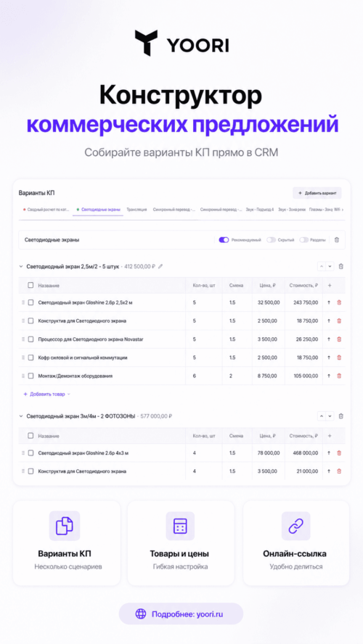Screen dimensions: 363x644
Task: Add a column in the 2,5м/2 table header
Action: [x=330, y=286]
